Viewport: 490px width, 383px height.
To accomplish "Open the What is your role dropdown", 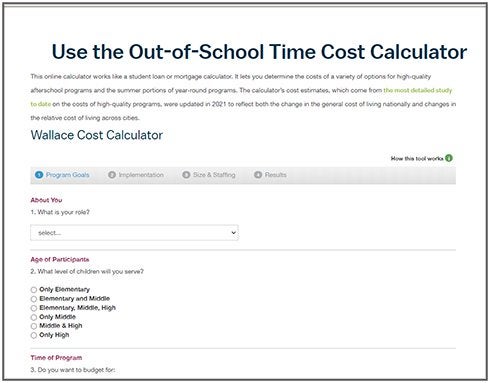I will tap(134, 233).
